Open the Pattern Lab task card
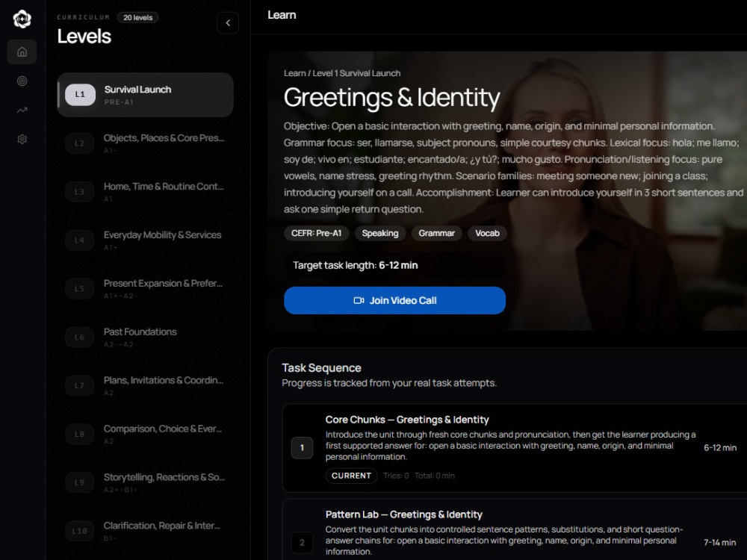 515,529
